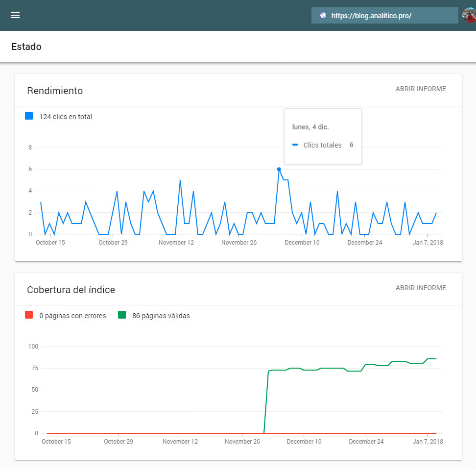Click 'December 10' label on the Rendimiento axis

[302, 243]
